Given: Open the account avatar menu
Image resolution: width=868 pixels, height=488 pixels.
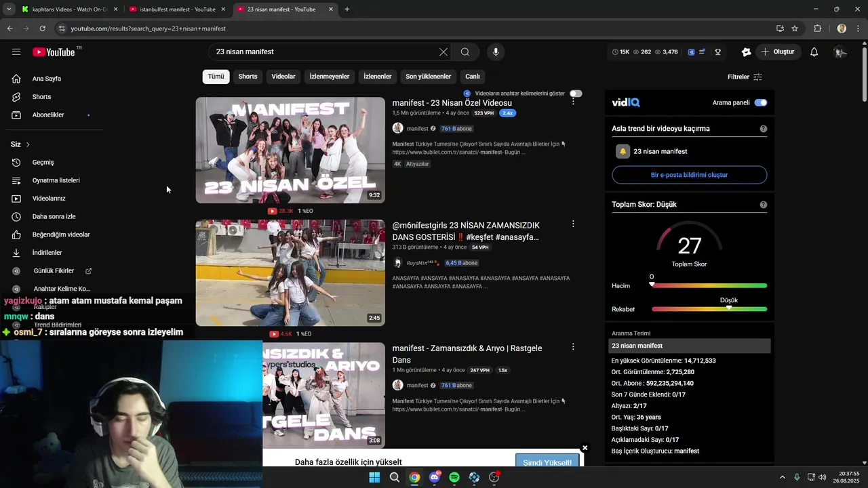Looking at the screenshot, I should coord(841,52).
